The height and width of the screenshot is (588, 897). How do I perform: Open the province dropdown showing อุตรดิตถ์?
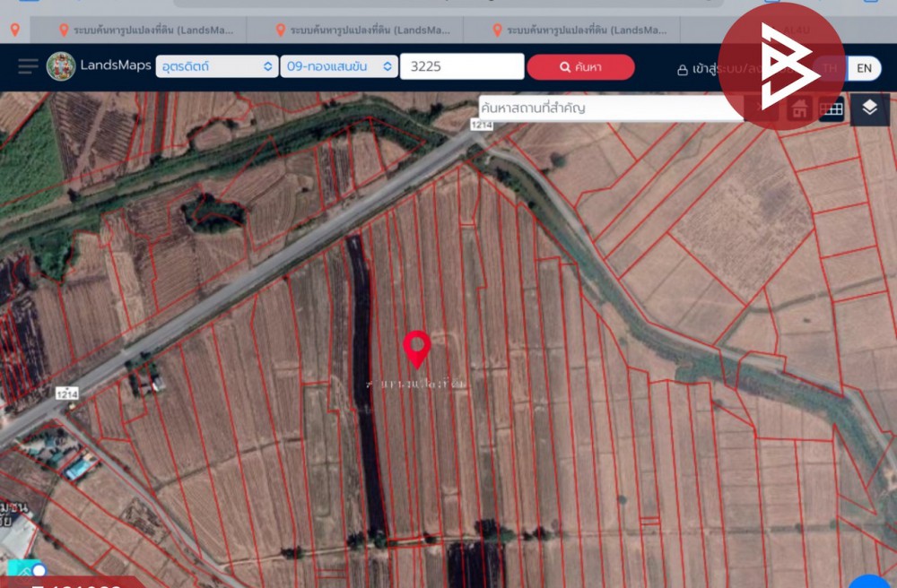(217, 66)
